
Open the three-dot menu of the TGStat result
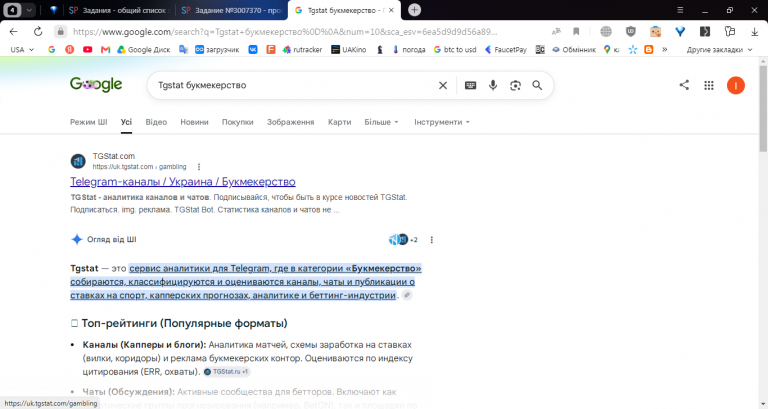[x=199, y=167]
